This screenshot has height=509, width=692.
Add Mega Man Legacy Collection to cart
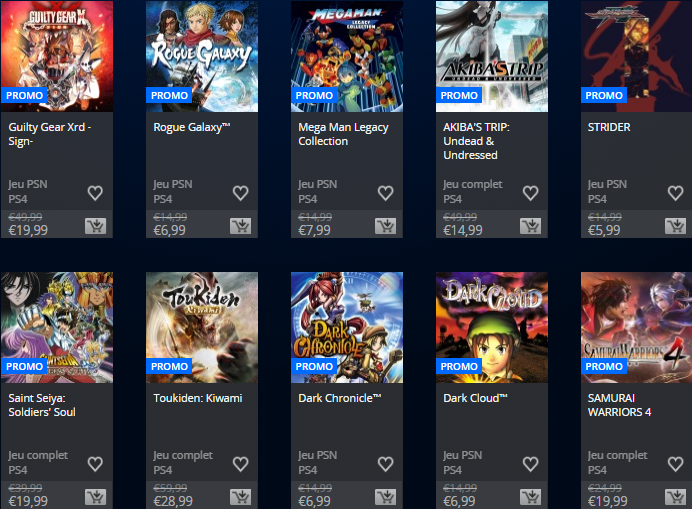point(385,226)
